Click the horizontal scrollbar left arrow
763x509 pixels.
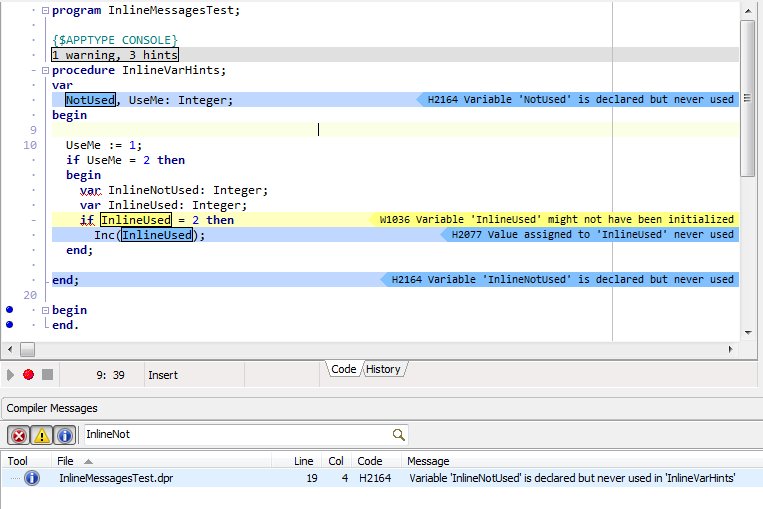point(10,349)
